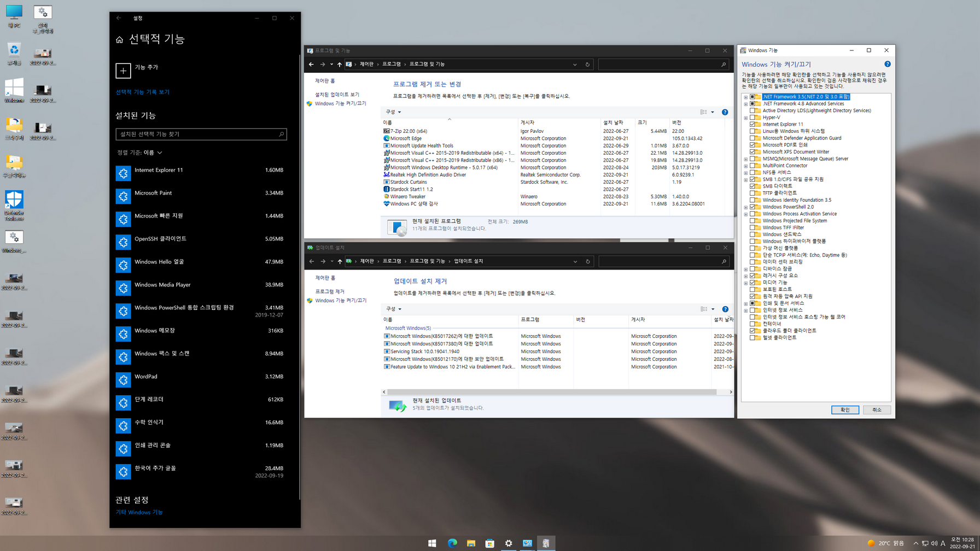Image resolution: width=980 pixels, height=551 pixels.
Task: Click 프로그램 및 기능 breadcrumb in 업데이트 설치 window
Action: click(427, 261)
